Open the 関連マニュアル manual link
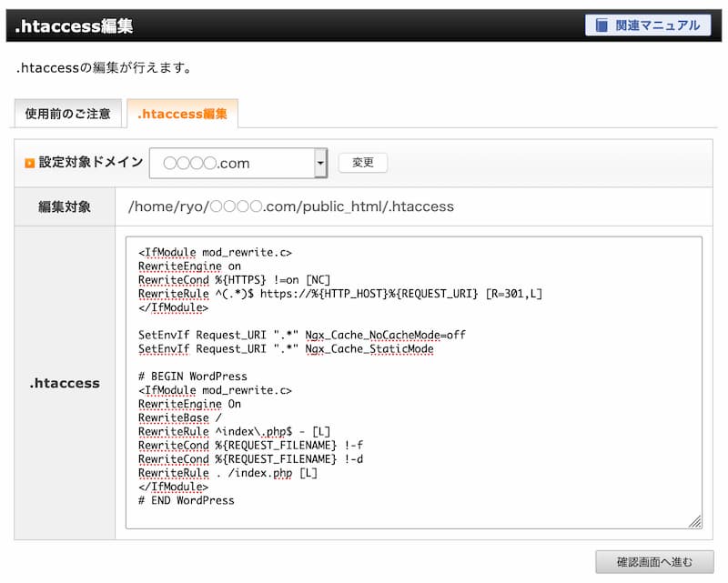The image size is (728, 583). click(x=648, y=25)
